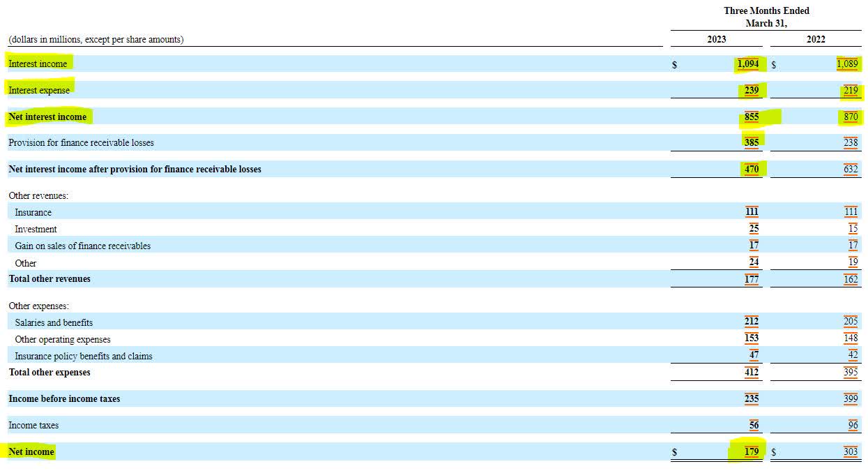Click the 'Other expenses:' section heading
Screen dimensions: 868x471
(39, 306)
